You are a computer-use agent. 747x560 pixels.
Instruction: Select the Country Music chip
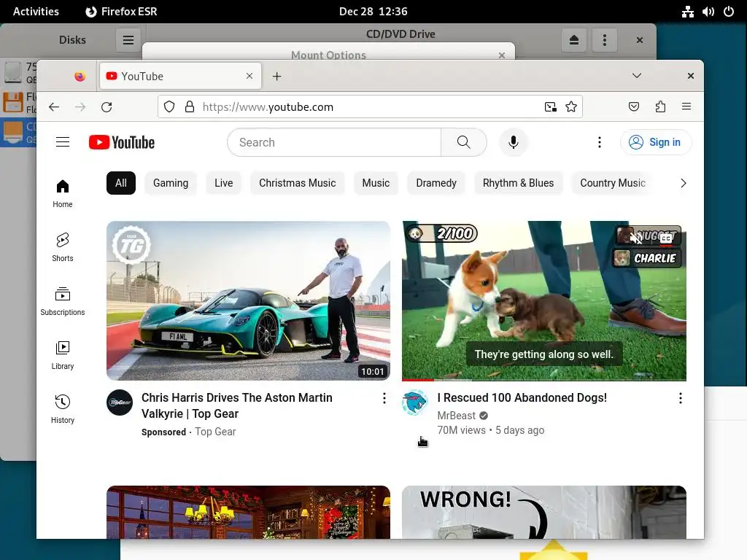point(613,183)
